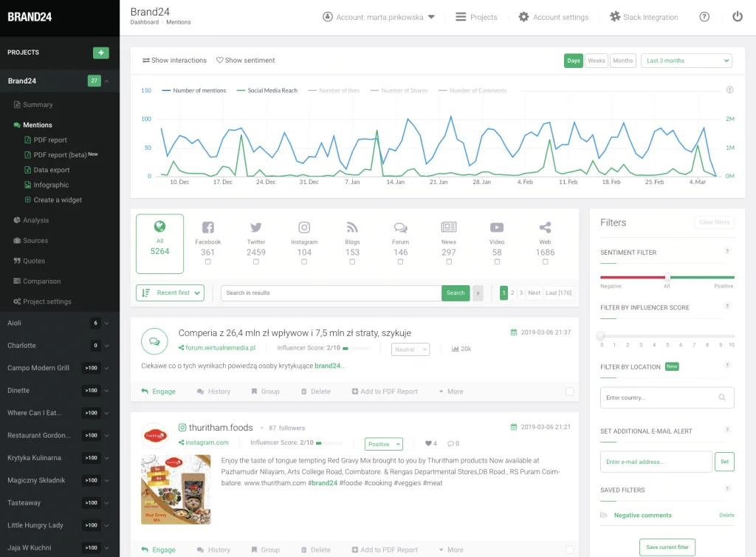Open Analysis in the sidebar menu
The height and width of the screenshot is (557, 756).
[x=35, y=220]
